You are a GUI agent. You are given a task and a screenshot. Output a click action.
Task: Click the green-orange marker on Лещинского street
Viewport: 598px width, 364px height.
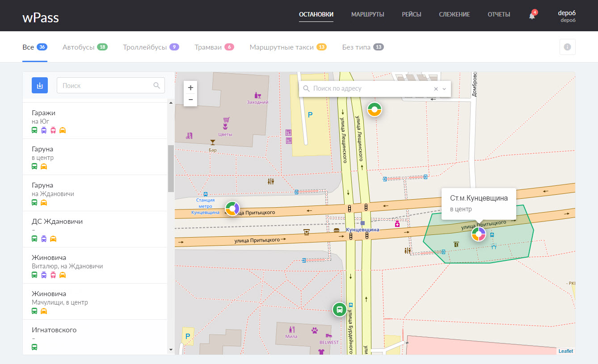click(x=375, y=109)
